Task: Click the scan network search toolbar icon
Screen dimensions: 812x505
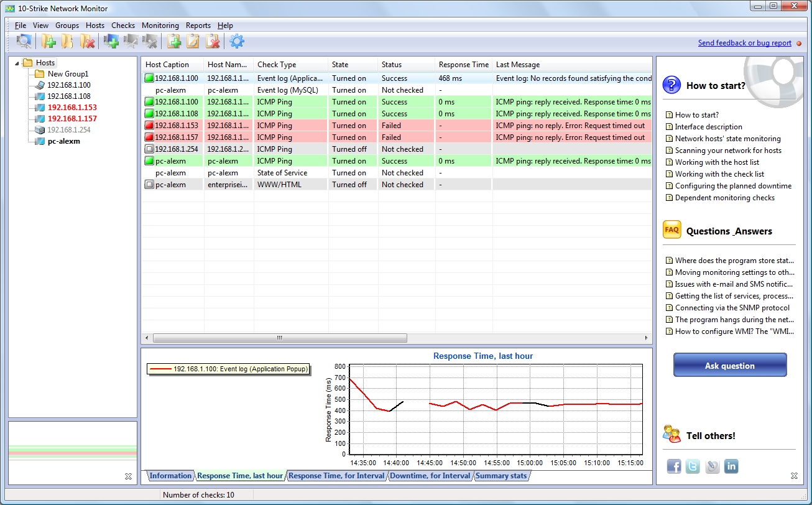Action: pyautogui.click(x=24, y=42)
